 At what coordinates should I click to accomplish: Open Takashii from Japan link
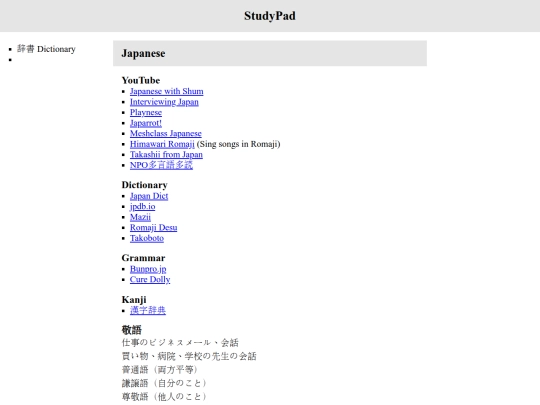click(x=166, y=155)
